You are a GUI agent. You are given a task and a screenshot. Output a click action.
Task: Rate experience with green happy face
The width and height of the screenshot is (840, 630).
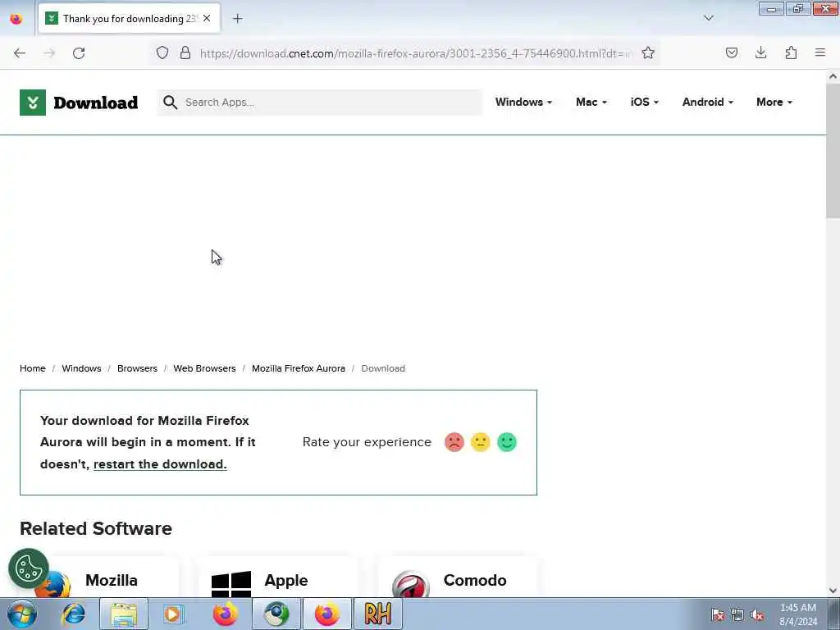pos(507,442)
